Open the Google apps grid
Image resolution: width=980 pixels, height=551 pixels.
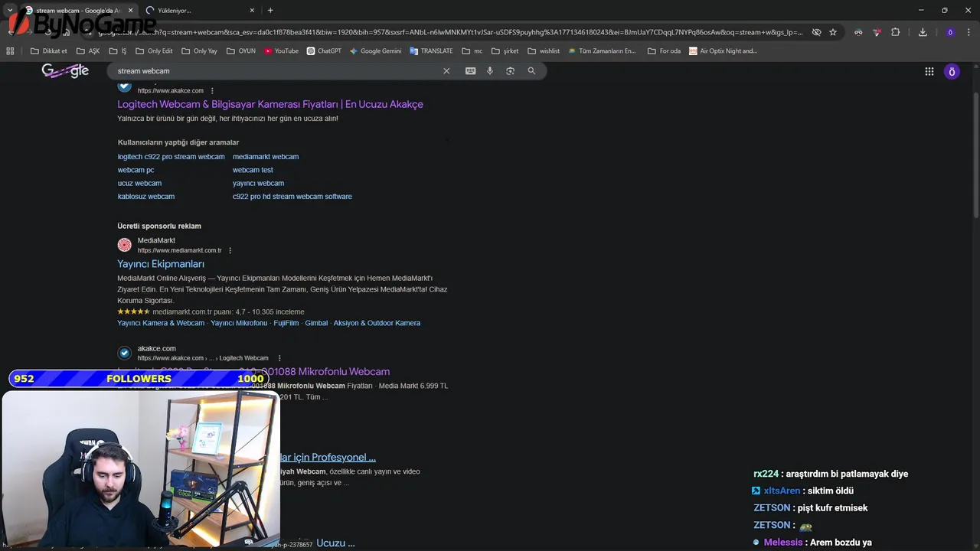(x=929, y=71)
